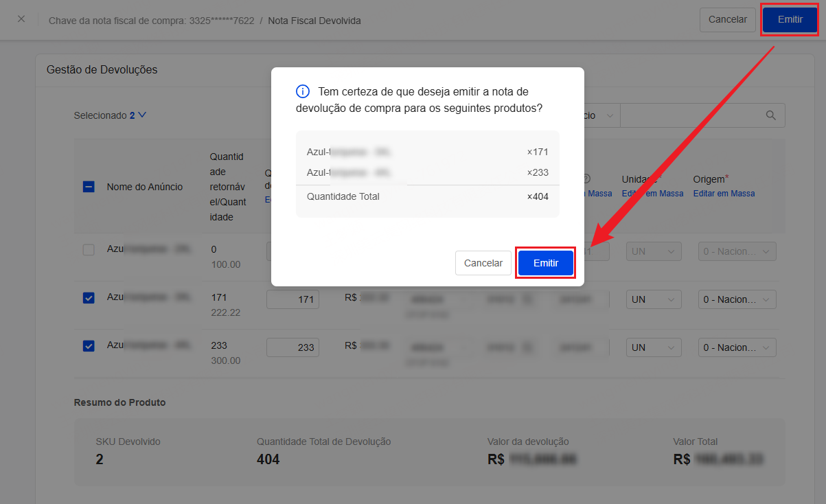
Task: Uncheck the row with quantity 233
Action: click(x=89, y=346)
